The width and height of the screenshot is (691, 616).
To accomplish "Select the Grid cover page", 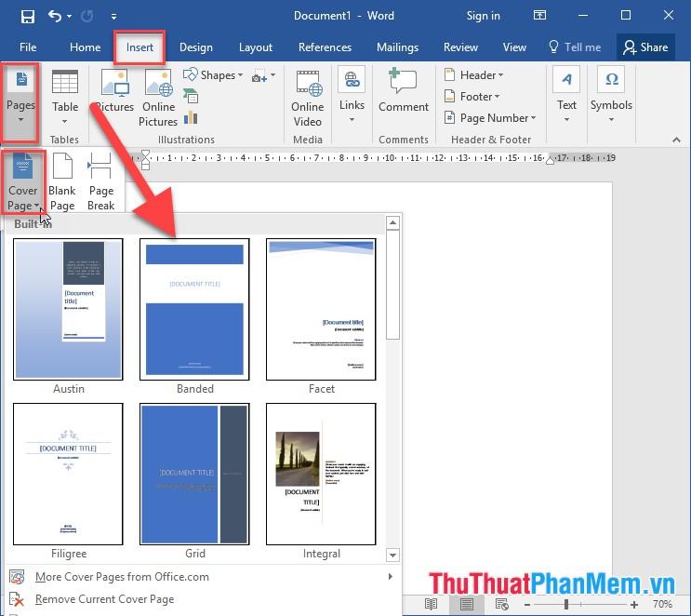I will point(194,474).
